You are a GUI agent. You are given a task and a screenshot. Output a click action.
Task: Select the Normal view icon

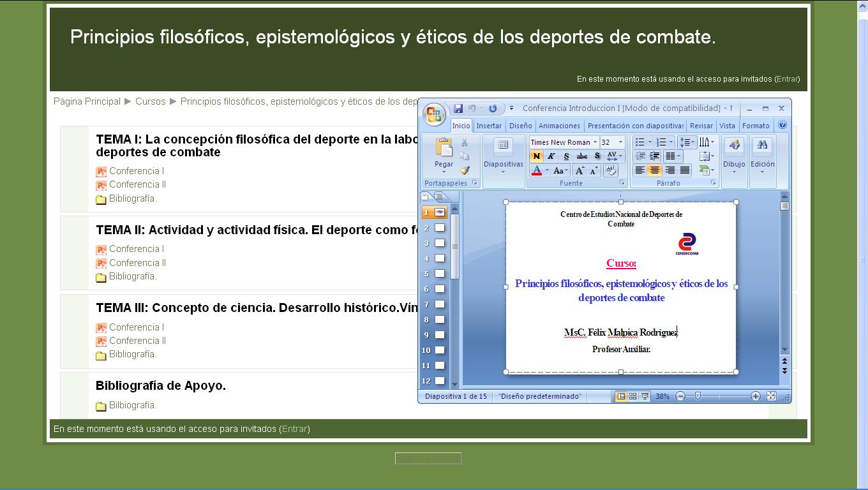(620, 396)
